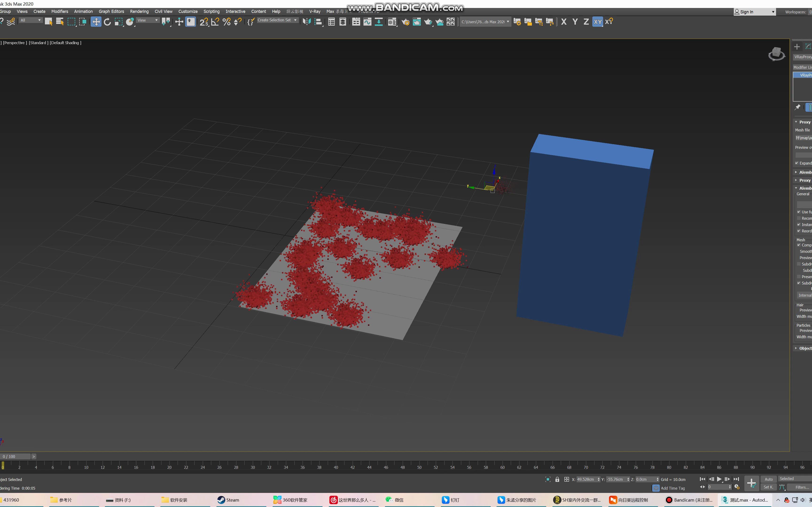Open the Curve Editor icon
The width and height of the screenshot is (812, 507).
click(367, 22)
